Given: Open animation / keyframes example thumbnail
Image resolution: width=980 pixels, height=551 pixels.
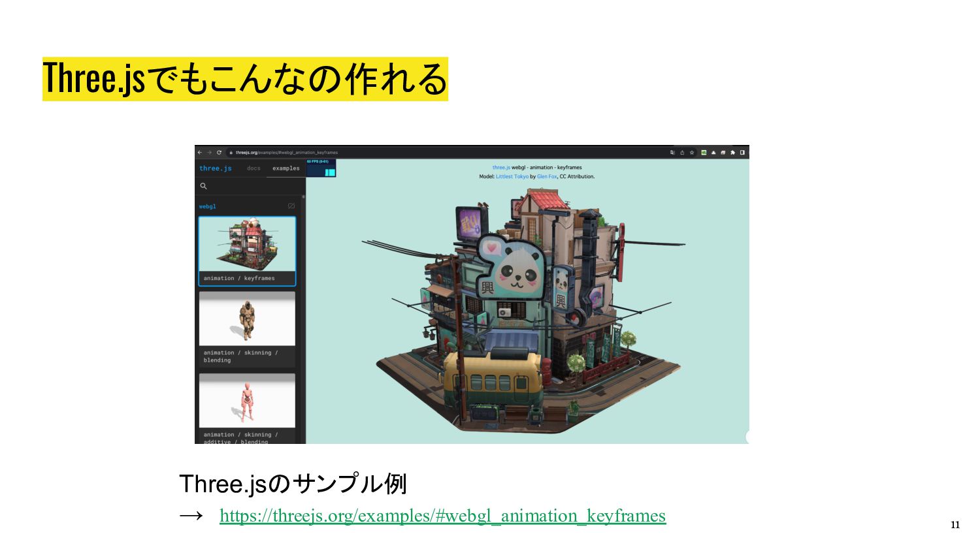Looking at the screenshot, I should [247, 244].
